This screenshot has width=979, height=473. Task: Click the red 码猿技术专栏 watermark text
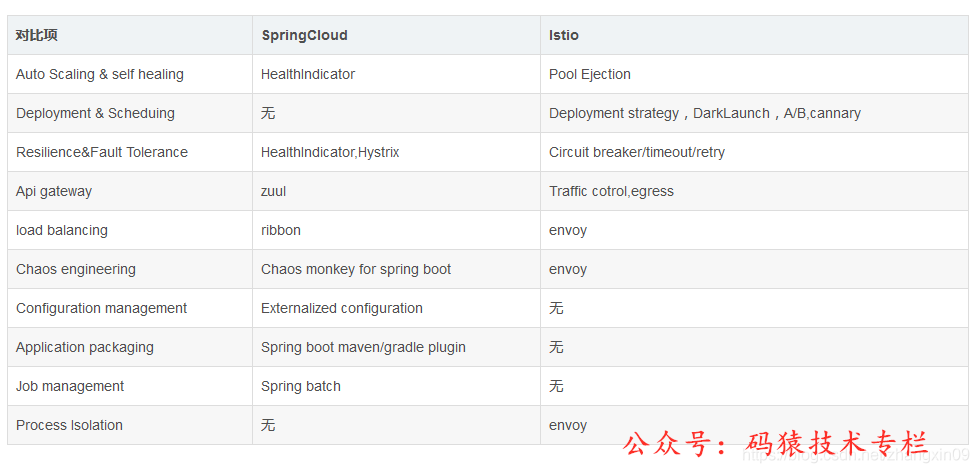(x=837, y=444)
